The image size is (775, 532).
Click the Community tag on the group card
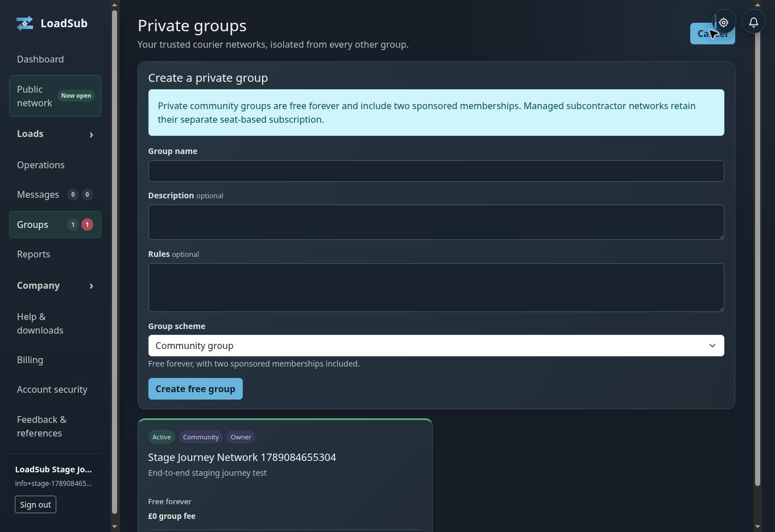click(201, 437)
